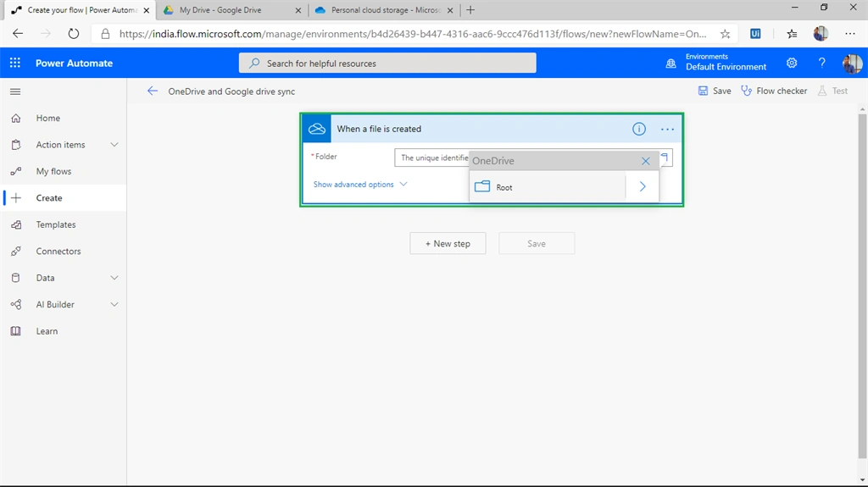Bookmark page with the star icon
Image resolution: width=868 pixels, height=487 pixels.
726,34
